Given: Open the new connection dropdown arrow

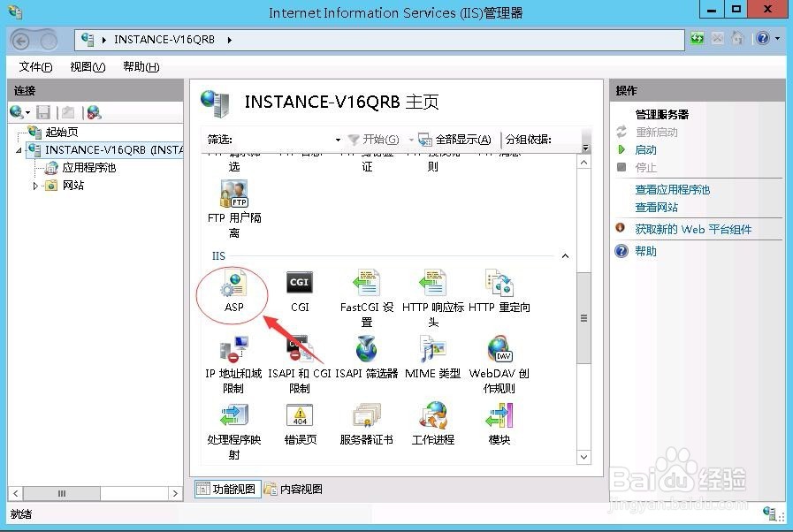Looking at the screenshot, I should 27,113.
